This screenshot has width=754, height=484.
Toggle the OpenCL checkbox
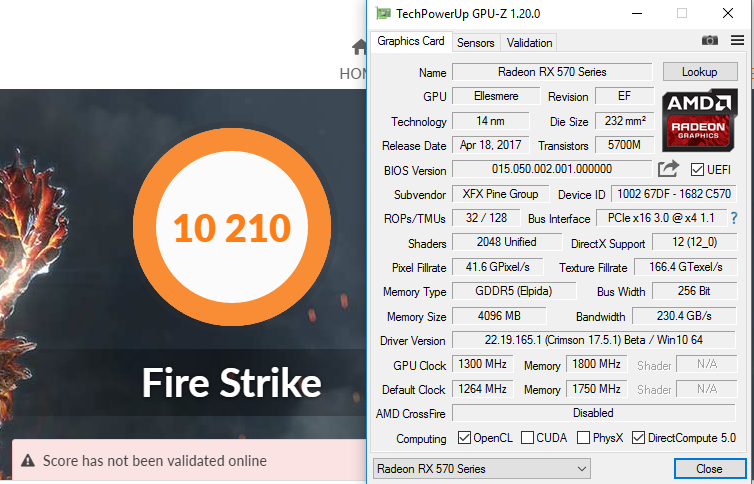click(464, 437)
